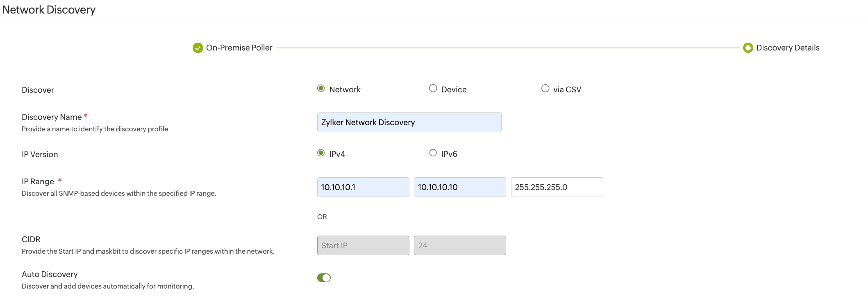Click the Network radio label text
The width and height of the screenshot is (868, 298).
click(x=345, y=89)
